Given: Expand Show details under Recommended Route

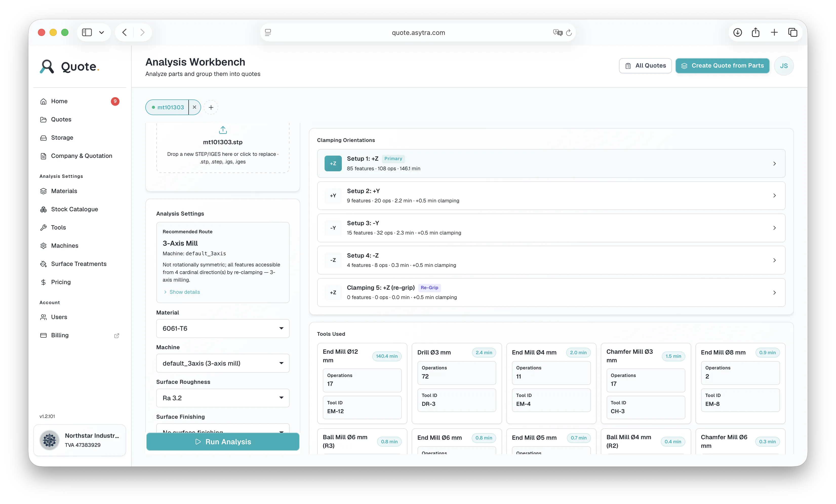Looking at the screenshot, I should click(x=182, y=292).
